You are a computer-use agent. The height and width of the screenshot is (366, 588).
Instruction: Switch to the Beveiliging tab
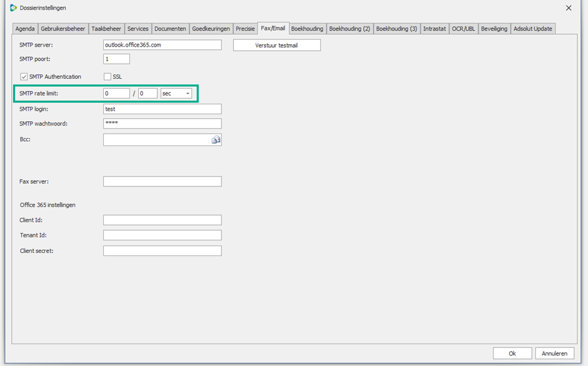tap(494, 29)
